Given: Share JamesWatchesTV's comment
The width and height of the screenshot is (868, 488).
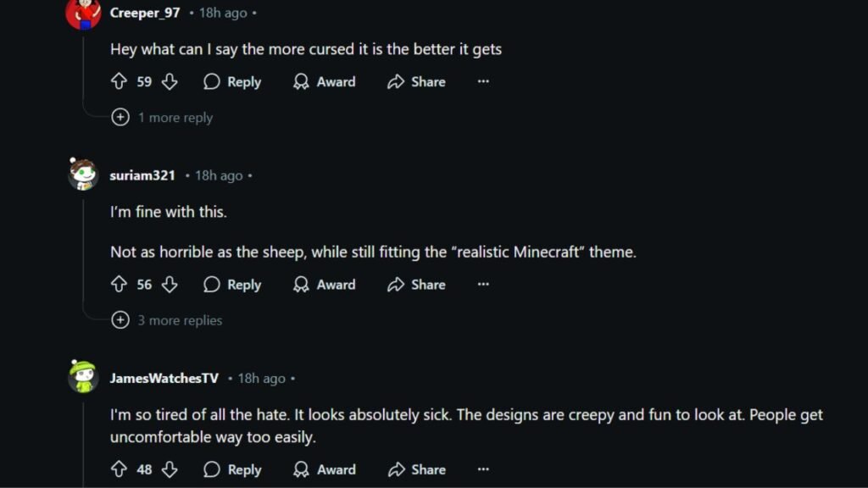Looking at the screenshot, I should point(416,469).
